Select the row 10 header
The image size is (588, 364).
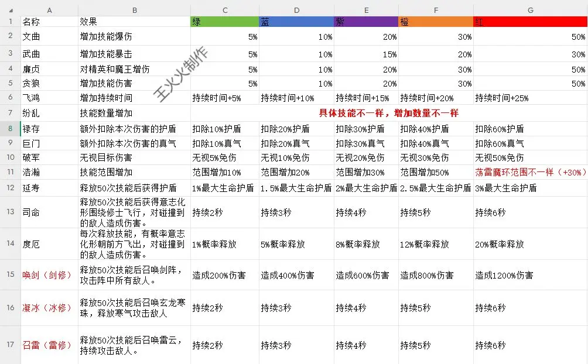click(x=10, y=157)
